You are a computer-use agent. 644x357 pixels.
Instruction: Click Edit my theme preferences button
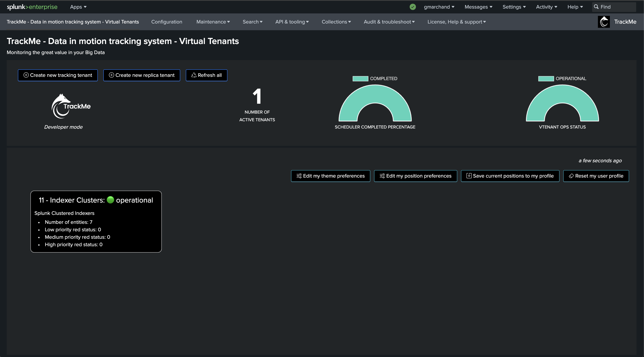[331, 176]
